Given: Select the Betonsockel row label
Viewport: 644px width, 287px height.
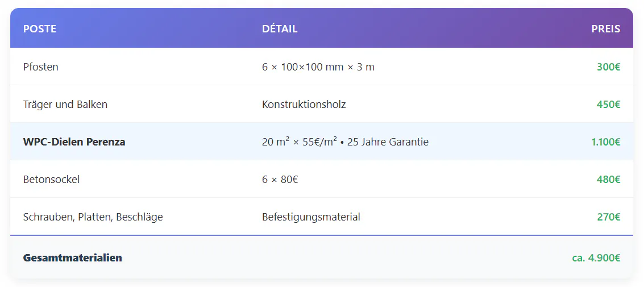Looking at the screenshot, I should tap(51, 180).
